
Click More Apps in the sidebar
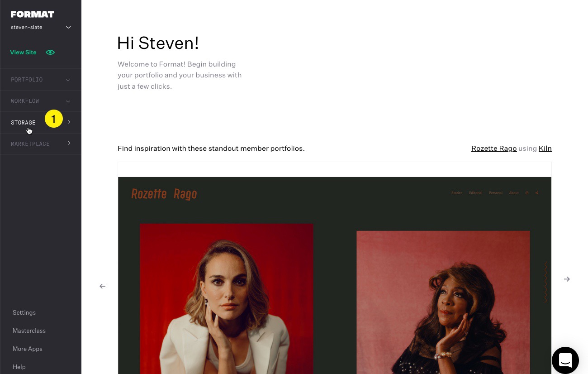click(x=27, y=349)
